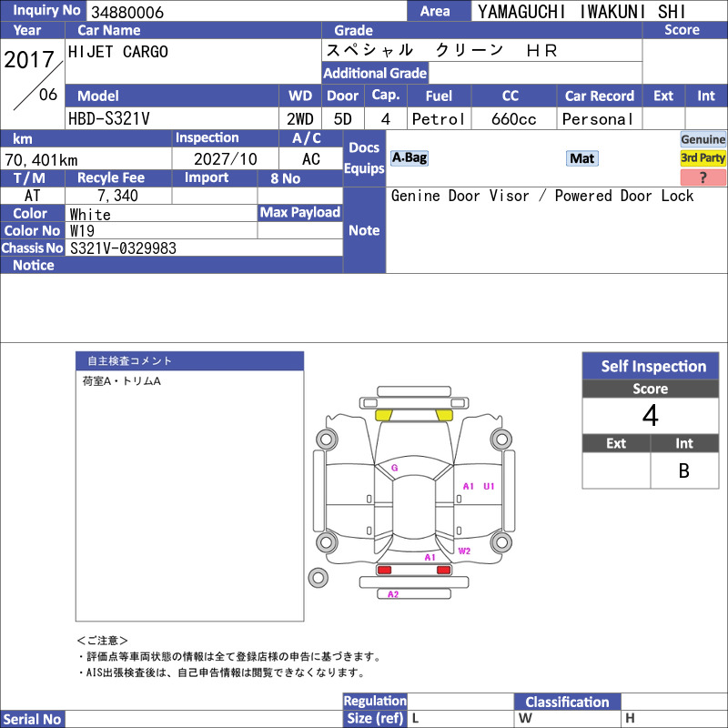Click the mileage value 70,401km
The width and height of the screenshot is (728, 728).
pyautogui.click(x=41, y=160)
